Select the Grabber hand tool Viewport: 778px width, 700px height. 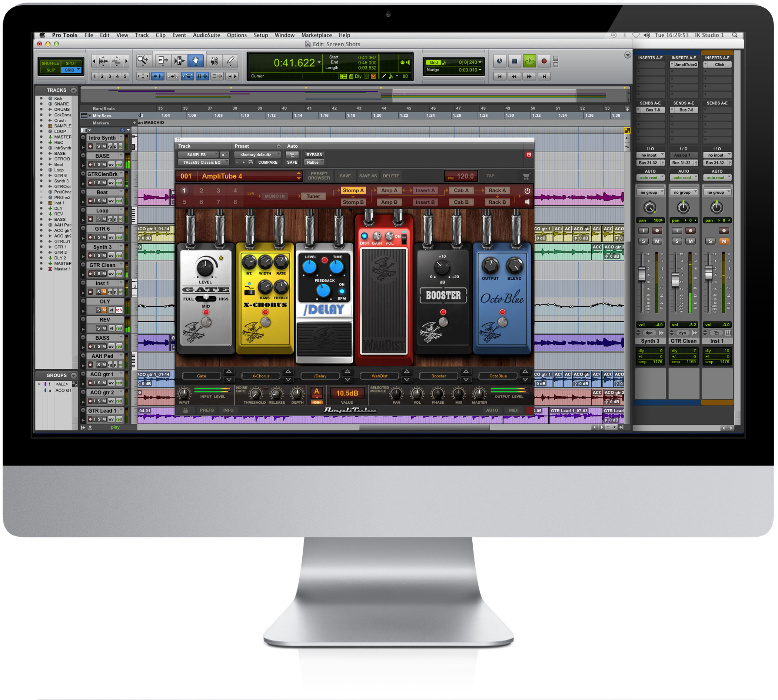(196, 61)
